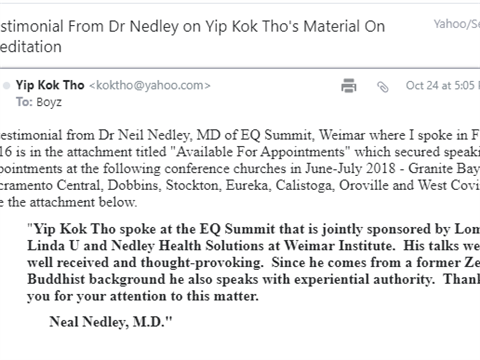Toggle the read status dot beside Yip Kok Tho
The height and width of the screenshot is (360, 480).
coord(6,86)
